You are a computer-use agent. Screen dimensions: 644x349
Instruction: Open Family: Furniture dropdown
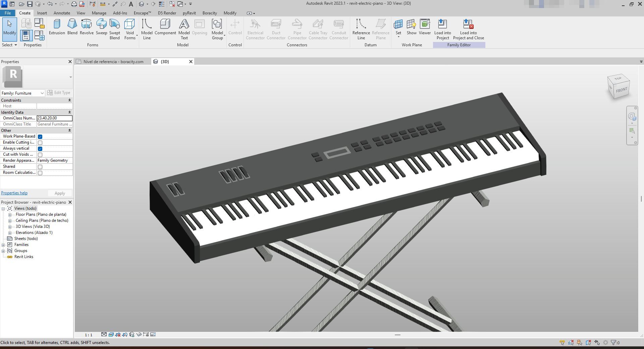(x=23, y=93)
